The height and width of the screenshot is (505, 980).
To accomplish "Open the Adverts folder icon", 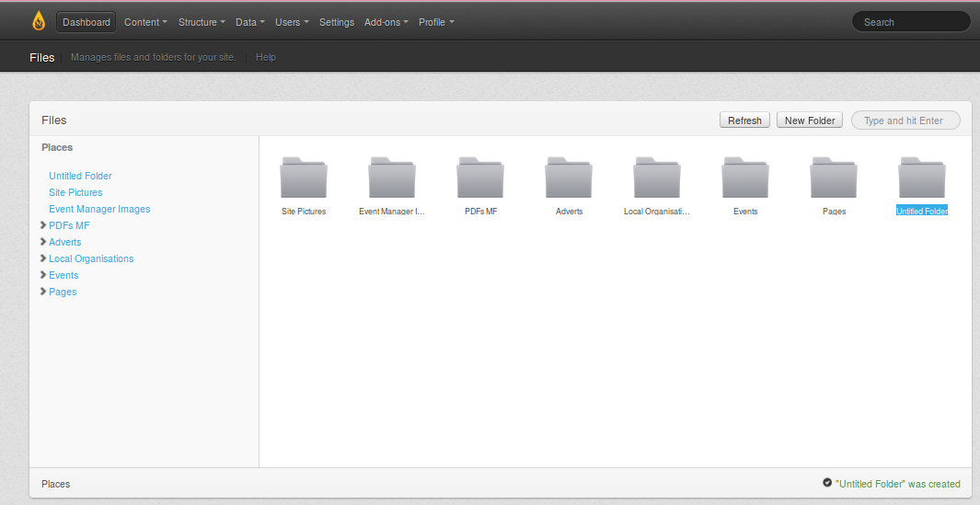I will pyautogui.click(x=569, y=178).
